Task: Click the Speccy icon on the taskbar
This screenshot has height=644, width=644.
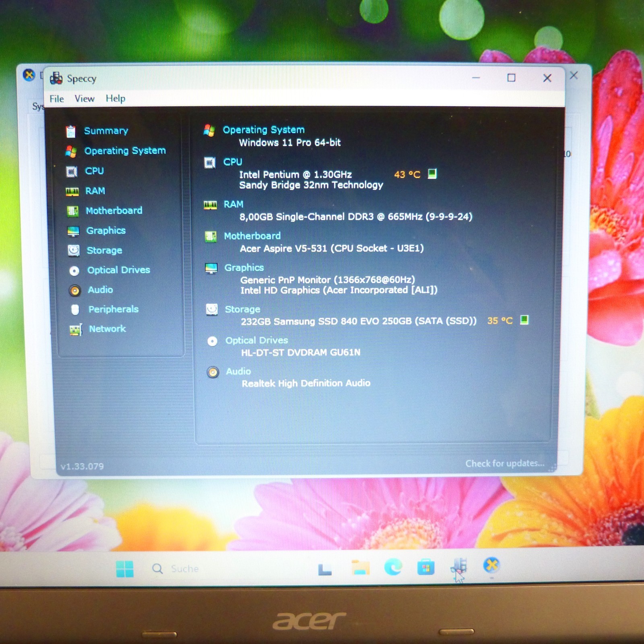Action: tap(459, 567)
